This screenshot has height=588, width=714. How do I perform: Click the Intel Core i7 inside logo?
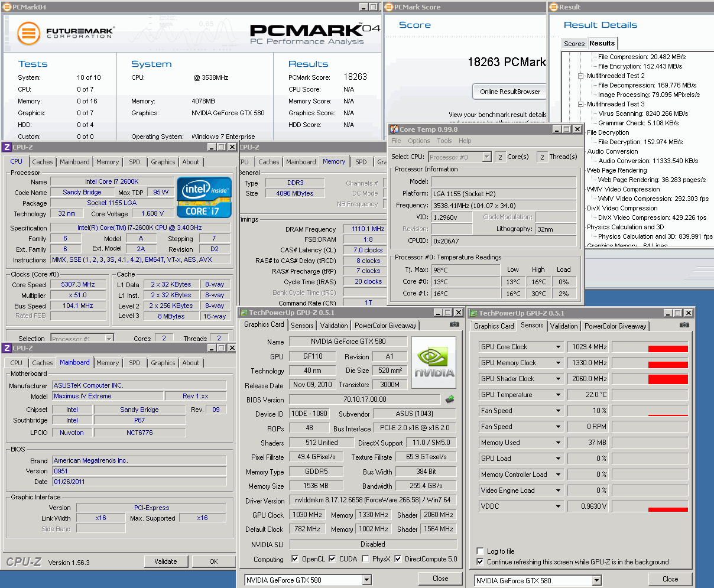(x=204, y=198)
